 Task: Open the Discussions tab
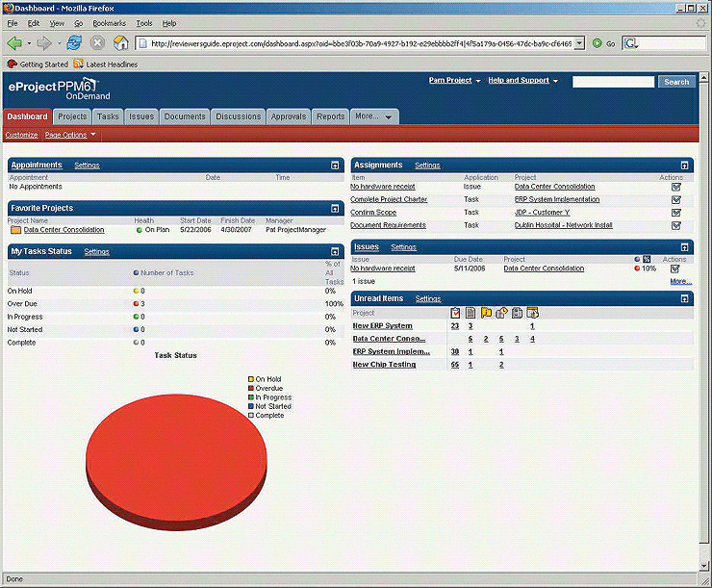[x=239, y=116]
